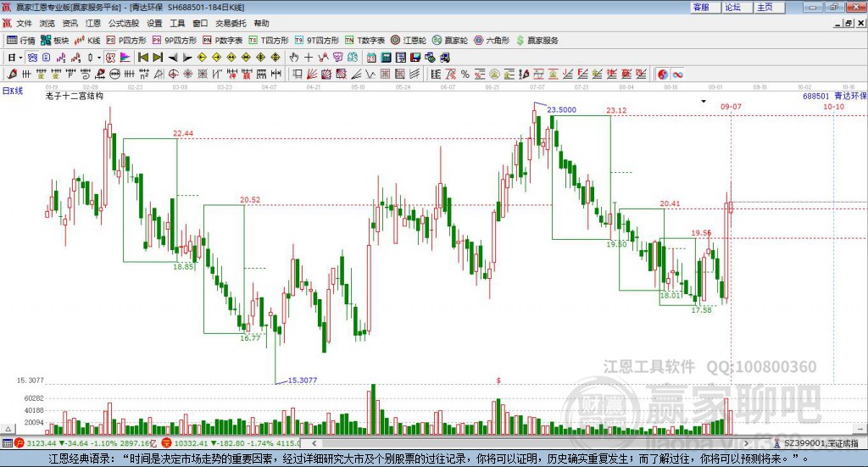This screenshot has height=467, width=868.
Task: Open the 江恩轮 Gann wheel
Action: (x=409, y=41)
